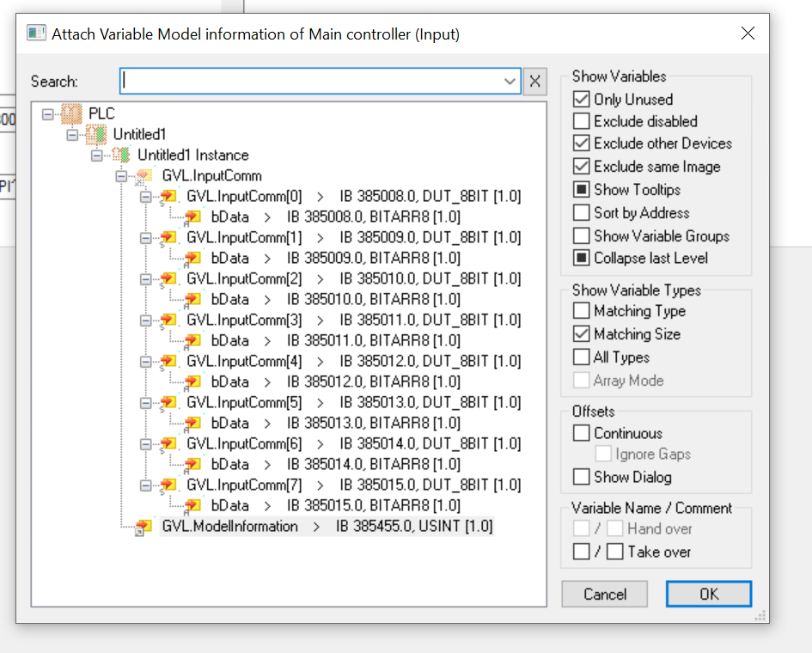Toggle the Show Tooltips checkbox
This screenshot has height=653, width=812.
[582, 190]
